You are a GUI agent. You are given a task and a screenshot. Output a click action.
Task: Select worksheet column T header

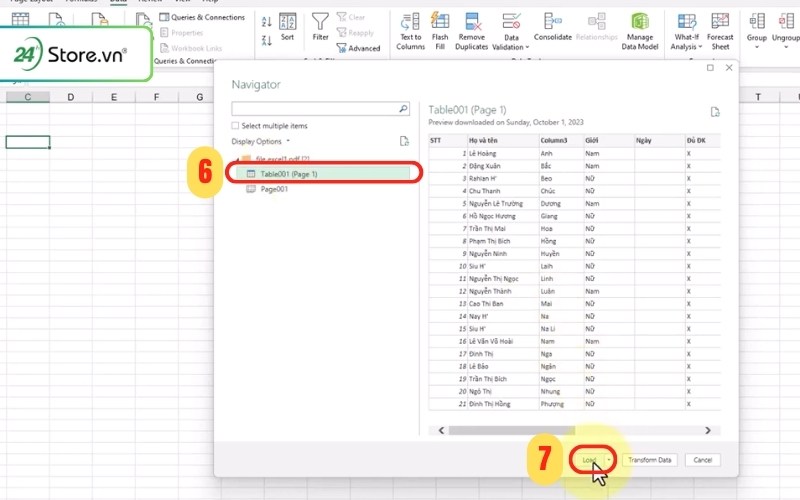tap(758, 97)
